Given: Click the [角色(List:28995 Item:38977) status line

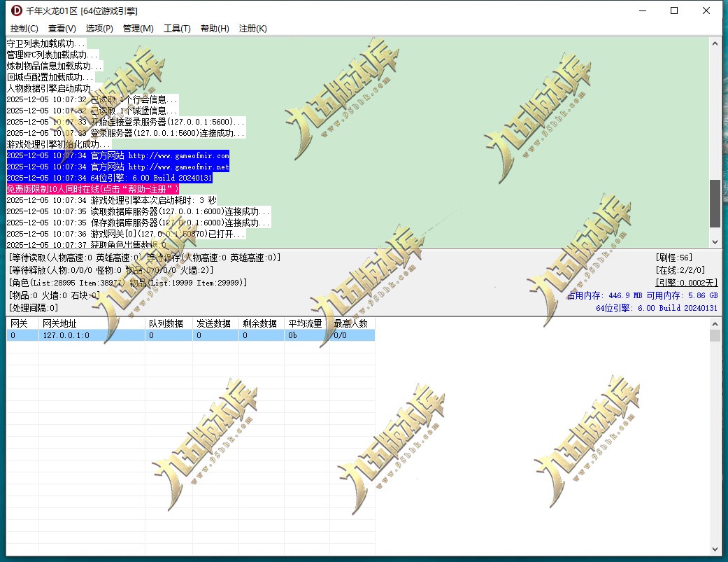Looking at the screenshot, I should 128,282.
